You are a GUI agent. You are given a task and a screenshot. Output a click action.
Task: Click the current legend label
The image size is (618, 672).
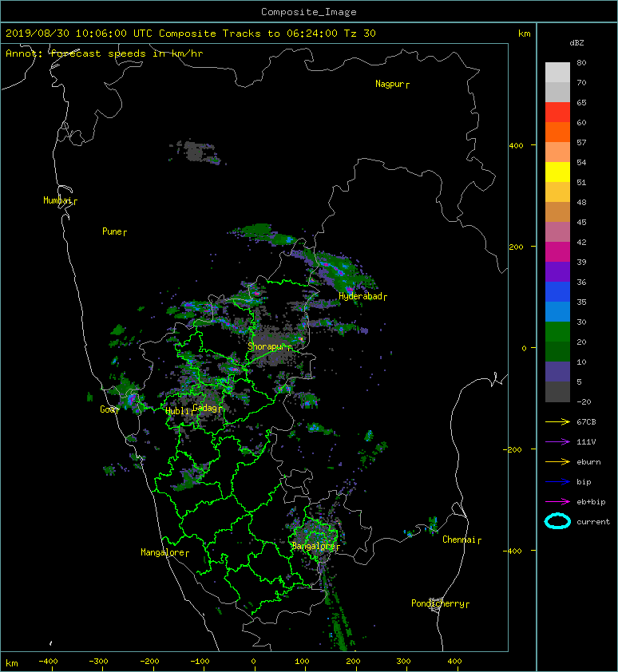[x=593, y=522]
